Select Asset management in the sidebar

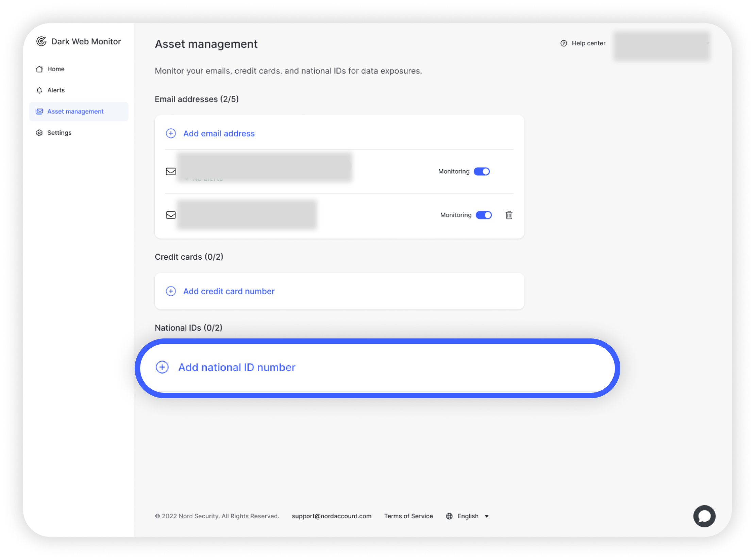click(x=75, y=111)
